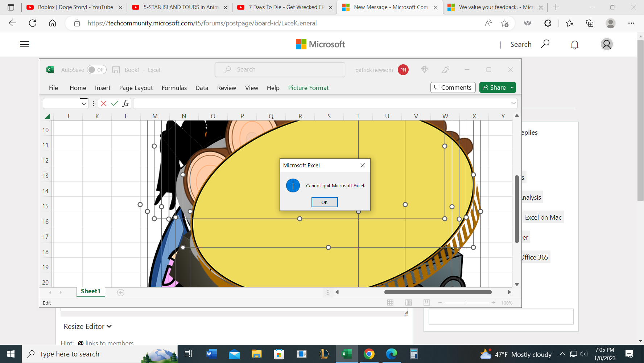Click the zoom slider in the status bar
The width and height of the screenshot is (644, 363).
click(x=467, y=302)
